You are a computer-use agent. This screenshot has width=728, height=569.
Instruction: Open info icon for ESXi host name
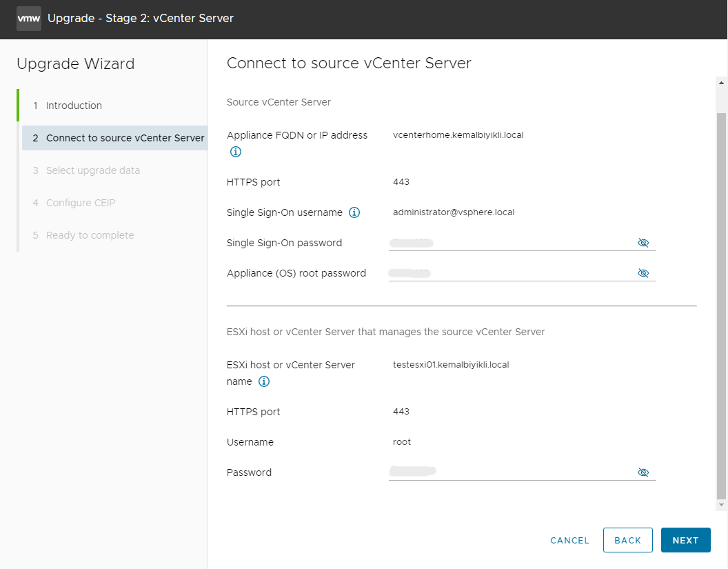pyautogui.click(x=264, y=382)
